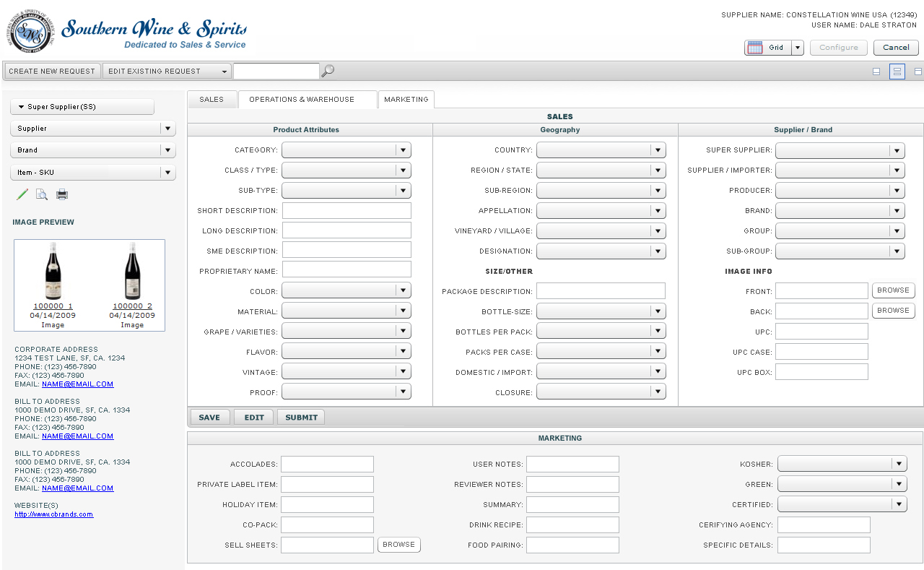Screen dimensions: 924x570
Task: Browse for the Front image
Action: coord(894,290)
